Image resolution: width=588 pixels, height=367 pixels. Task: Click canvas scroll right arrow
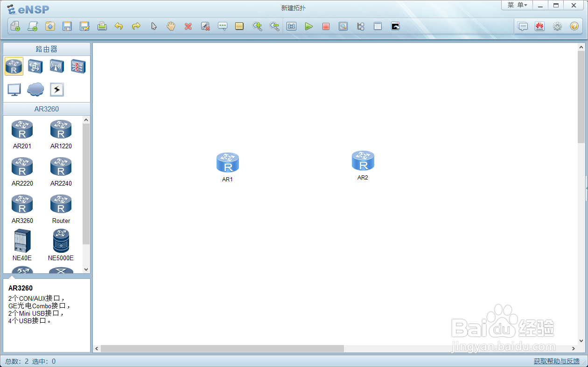pyautogui.click(x=574, y=348)
